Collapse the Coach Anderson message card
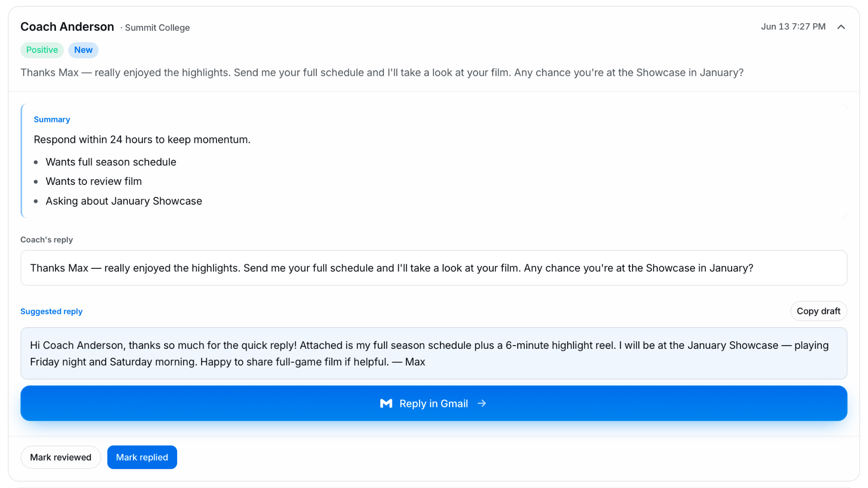Screen dimensions: 868x488 click(841, 27)
